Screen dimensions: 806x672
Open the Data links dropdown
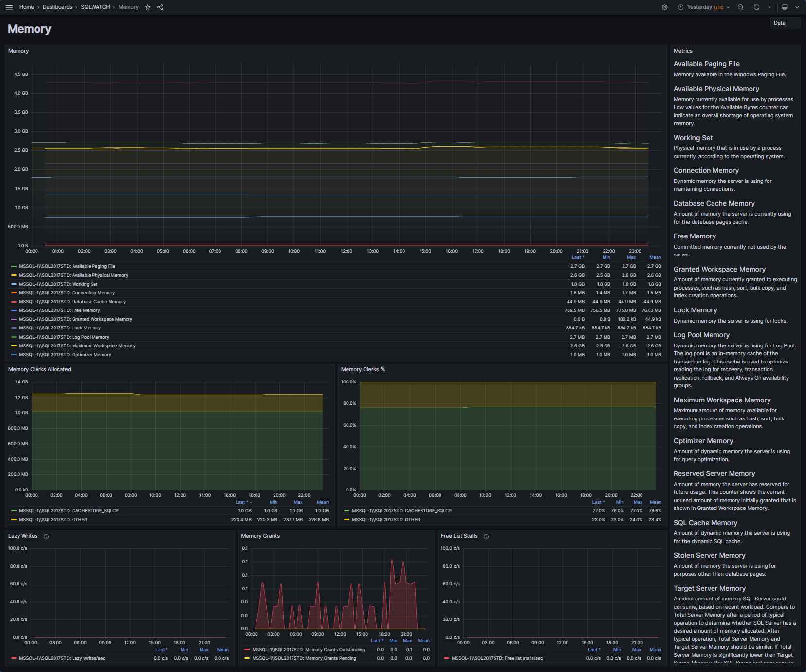coord(785,23)
